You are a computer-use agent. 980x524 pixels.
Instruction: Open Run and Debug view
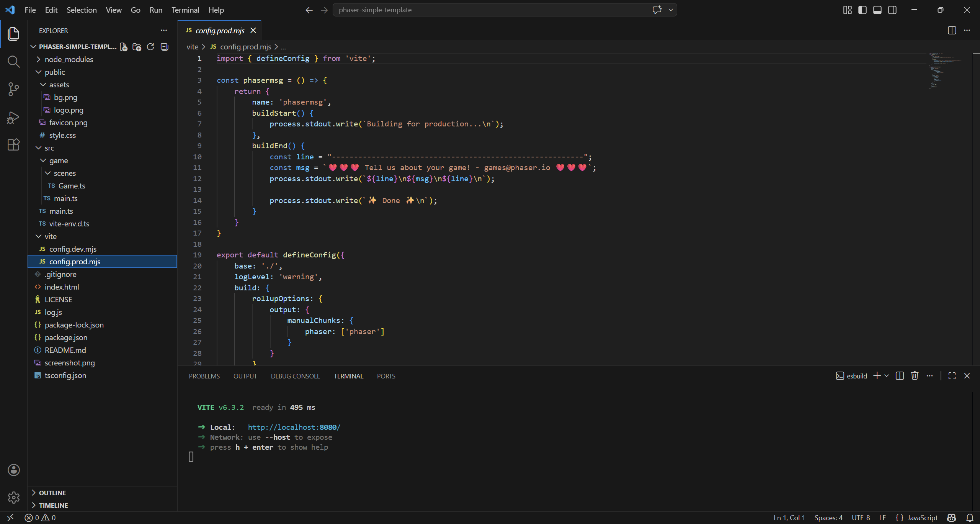click(13, 117)
